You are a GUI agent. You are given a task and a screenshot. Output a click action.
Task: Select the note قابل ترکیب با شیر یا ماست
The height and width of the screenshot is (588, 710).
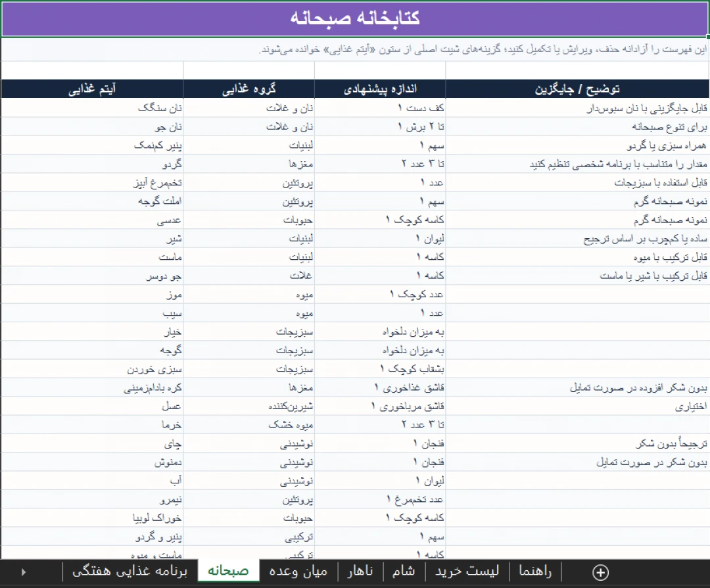tap(577, 276)
